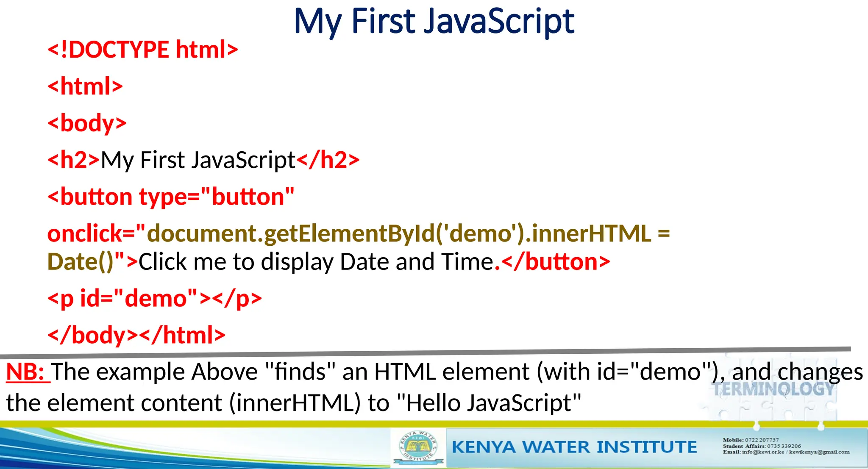Click the "Mobile: 0722 207757" contact line

coord(751,440)
